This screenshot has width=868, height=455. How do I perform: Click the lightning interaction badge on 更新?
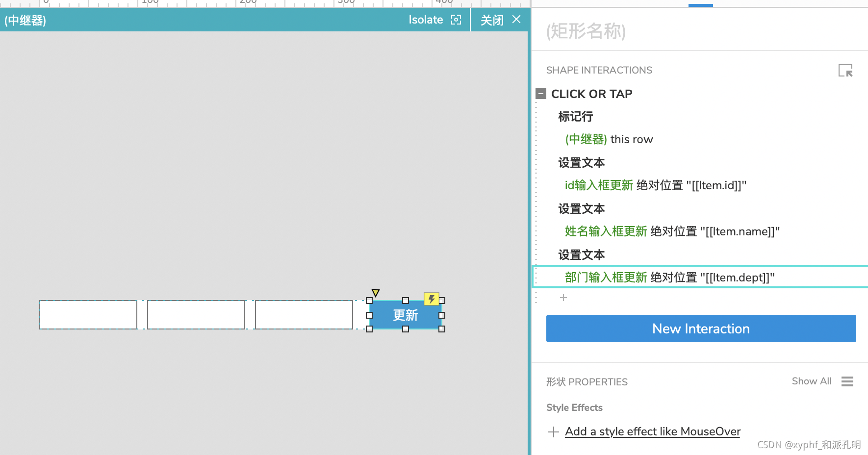(432, 299)
